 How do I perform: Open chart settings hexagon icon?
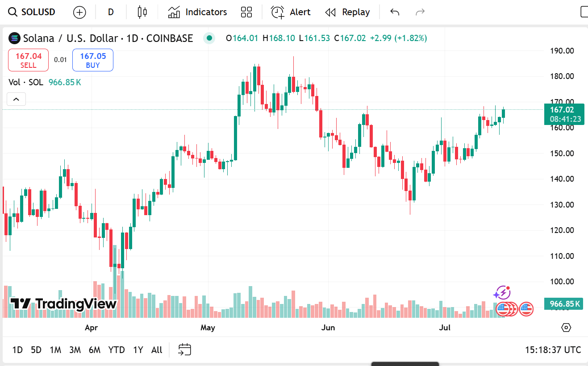point(566,328)
